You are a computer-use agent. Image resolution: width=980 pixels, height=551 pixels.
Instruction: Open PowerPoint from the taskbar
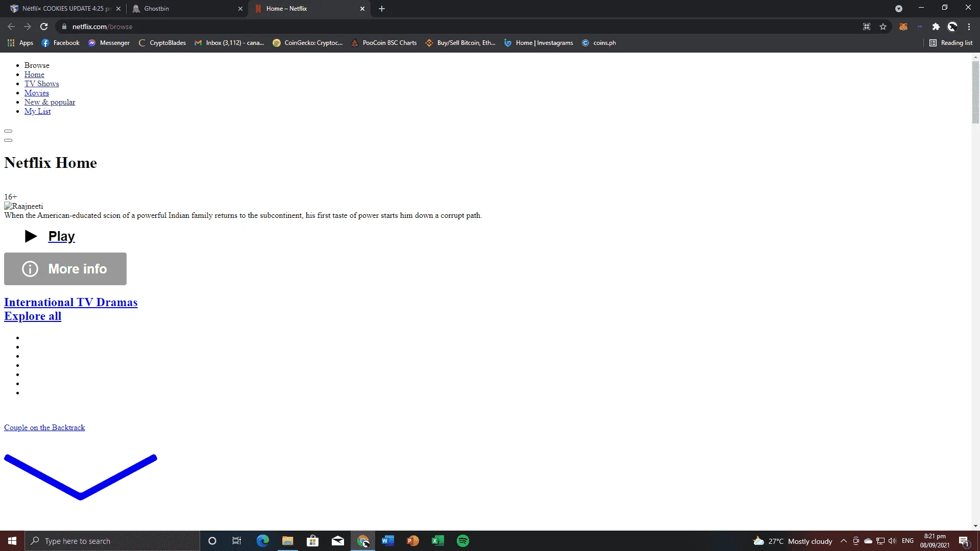[413, 541]
